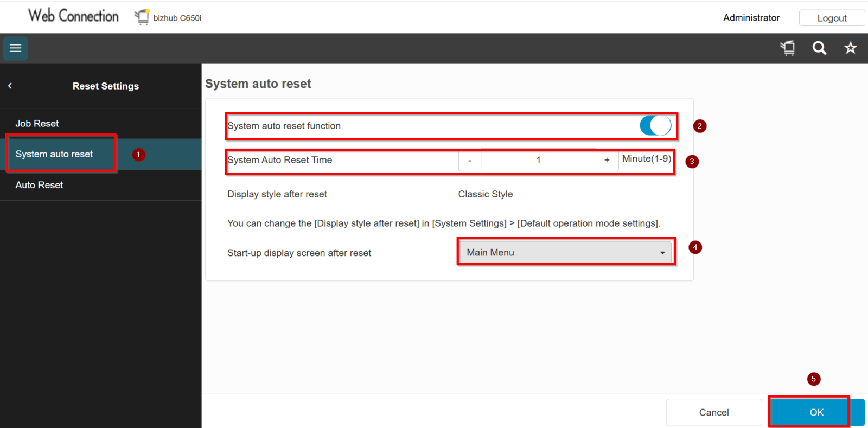Disable the System auto reset function toggle
This screenshot has height=428, width=868.
tap(655, 126)
